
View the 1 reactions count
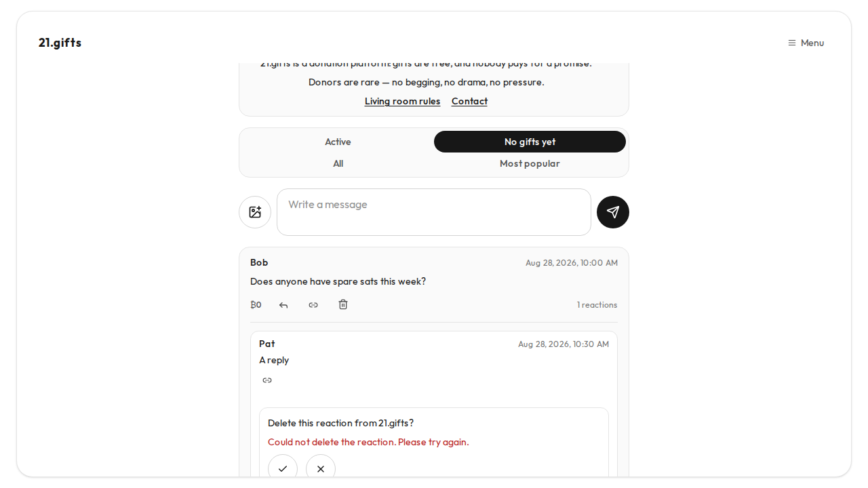tap(597, 305)
